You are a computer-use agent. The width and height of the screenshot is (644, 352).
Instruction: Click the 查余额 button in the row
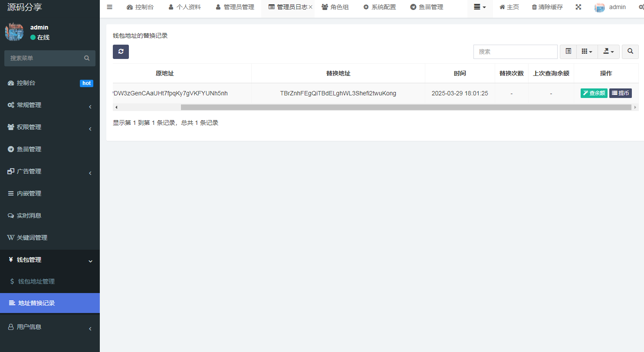pos(594,93)
